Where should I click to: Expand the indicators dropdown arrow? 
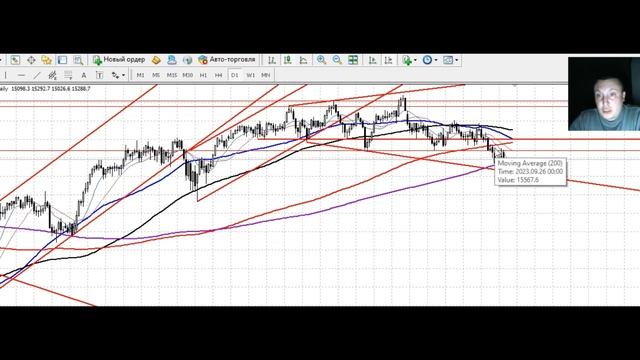(x=416, y=60)
